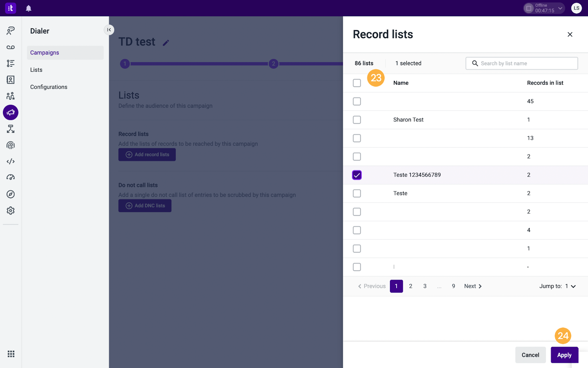
Task: Go to page 9 of record lists
Action: point(453,286)
